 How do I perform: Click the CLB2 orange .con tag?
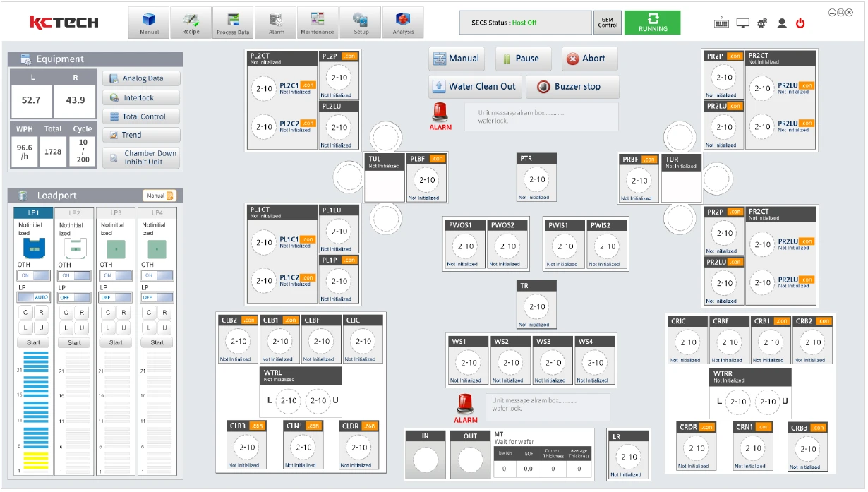[248, 320]
